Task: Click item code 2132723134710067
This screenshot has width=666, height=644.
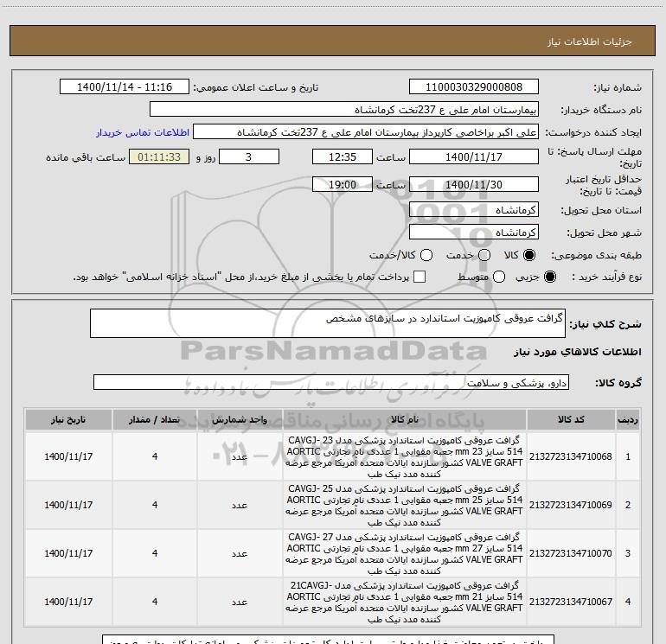Action: 571,602
